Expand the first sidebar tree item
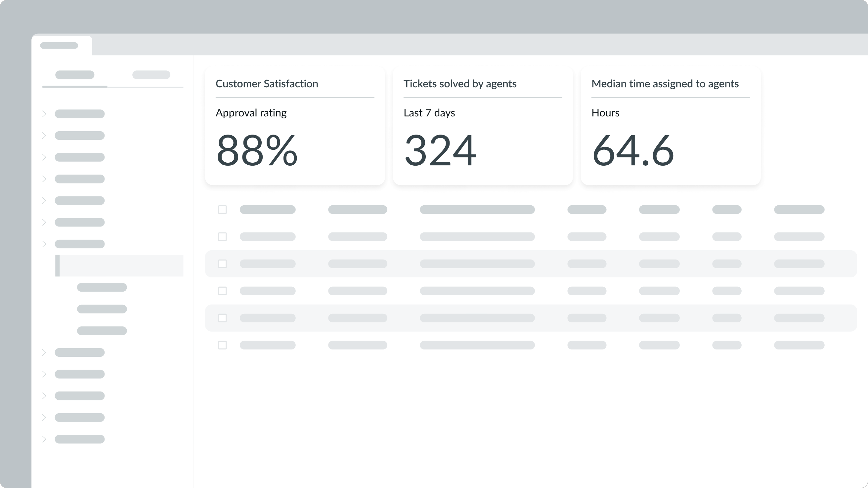Image resolution: width=868 pixels, height=488 pixels. click(44, 114)
